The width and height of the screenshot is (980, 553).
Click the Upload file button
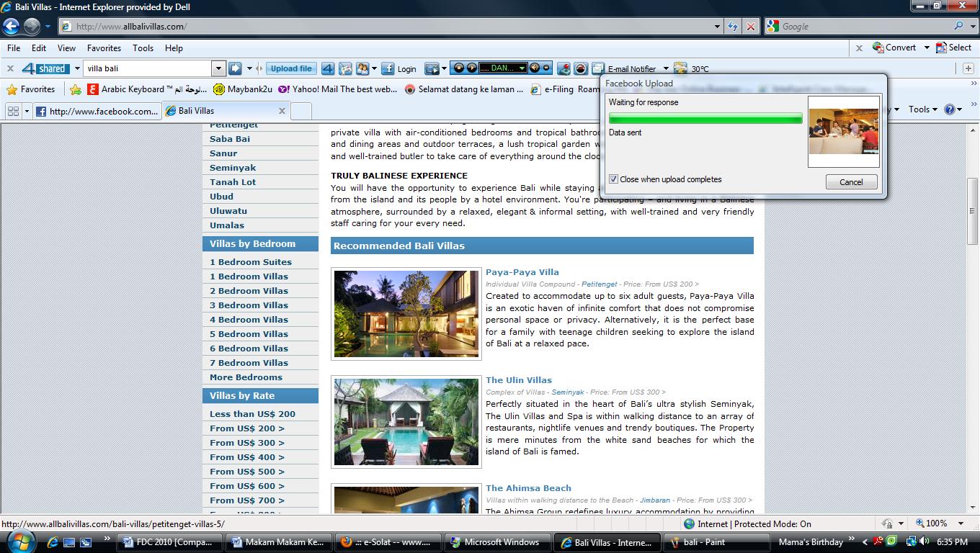[x=291, y=68]
